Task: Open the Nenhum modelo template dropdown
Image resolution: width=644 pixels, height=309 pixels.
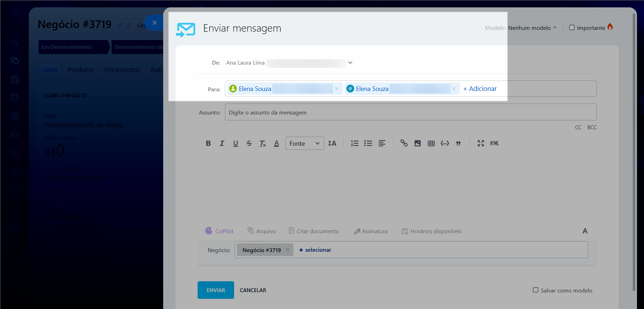Action: tap(532, 28)
